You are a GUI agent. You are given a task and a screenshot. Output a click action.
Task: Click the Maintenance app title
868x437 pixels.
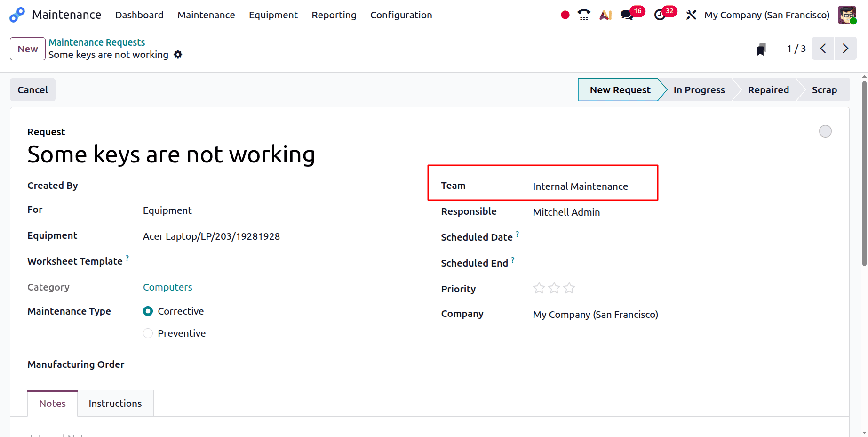(x=67, y=15)
